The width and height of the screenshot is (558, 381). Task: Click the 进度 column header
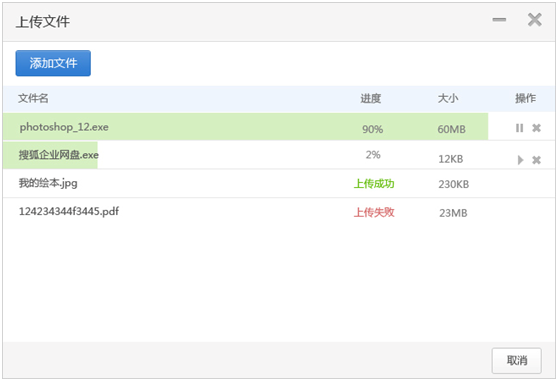click(370, 98)
